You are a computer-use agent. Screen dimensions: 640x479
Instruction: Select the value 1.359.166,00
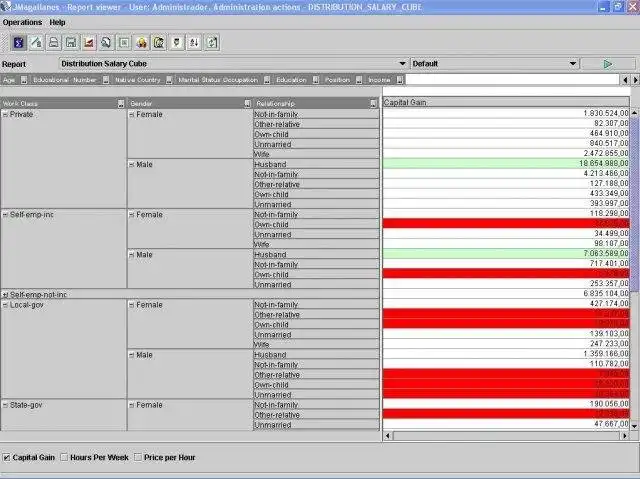506,354
